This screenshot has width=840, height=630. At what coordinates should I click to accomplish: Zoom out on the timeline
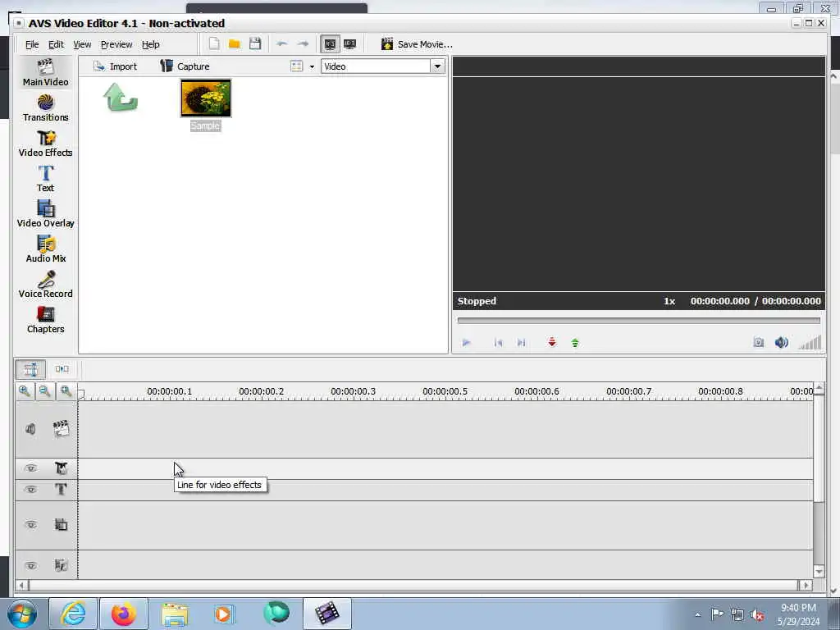click(45, 391)
